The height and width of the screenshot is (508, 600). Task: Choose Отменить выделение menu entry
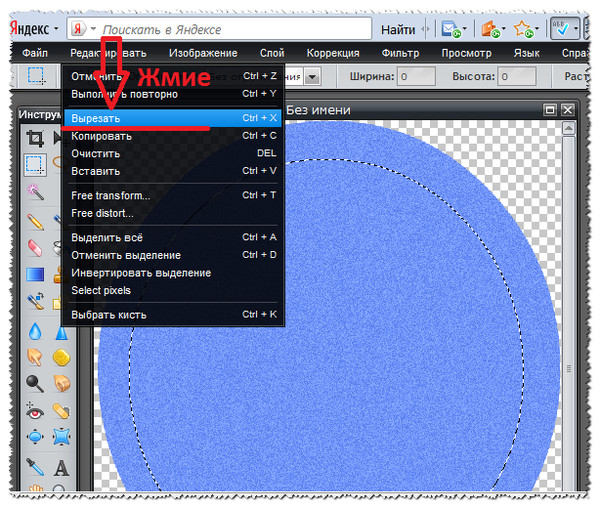(x=173, y=255)
